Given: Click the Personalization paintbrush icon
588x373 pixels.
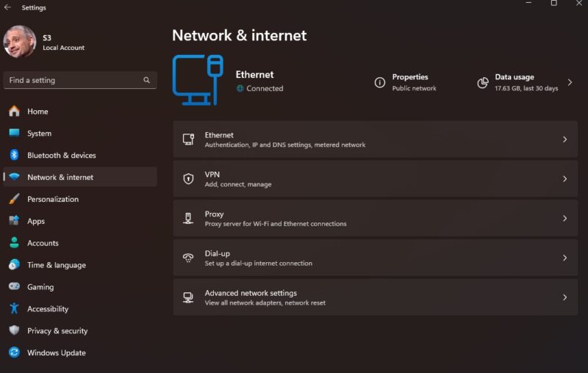Looking at the screenshot, I should click(x=14, y=199).
